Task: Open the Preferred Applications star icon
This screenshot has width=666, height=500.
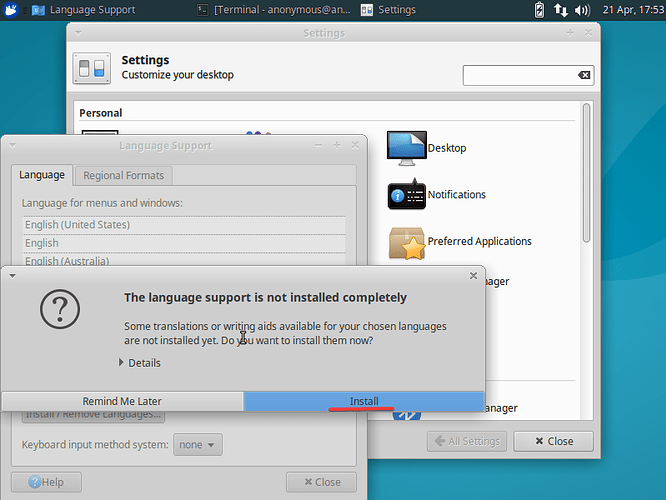Action: [x=406, y=242]
